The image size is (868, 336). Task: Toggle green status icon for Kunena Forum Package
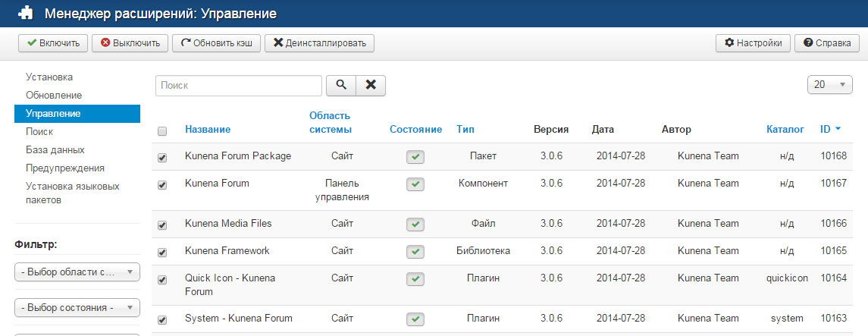(415, 157)
